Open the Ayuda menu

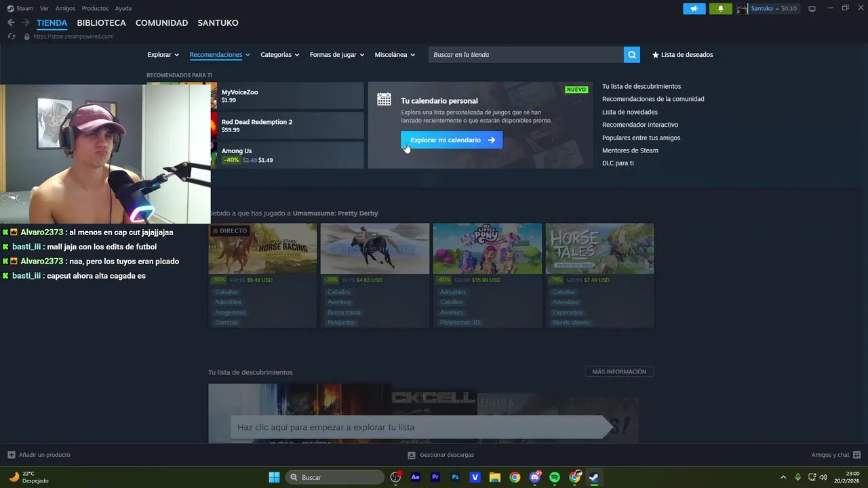(x=123, y=8)
